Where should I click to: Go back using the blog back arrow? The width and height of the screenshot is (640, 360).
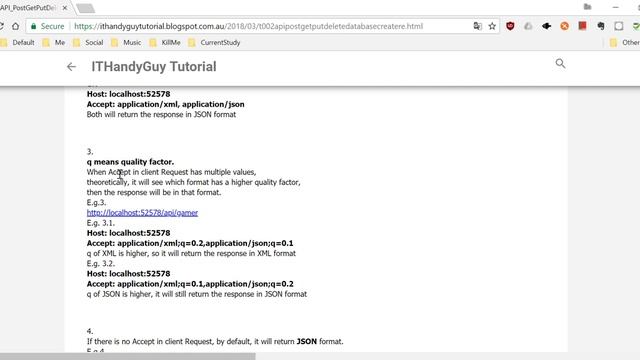71,67
